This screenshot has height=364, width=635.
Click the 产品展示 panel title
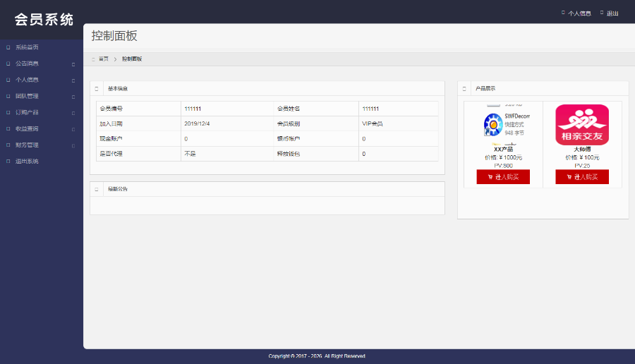485,88
